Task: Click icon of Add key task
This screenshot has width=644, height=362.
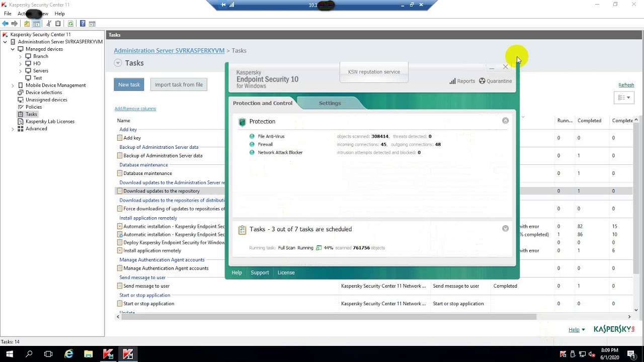Action: [x=120, y=138]
